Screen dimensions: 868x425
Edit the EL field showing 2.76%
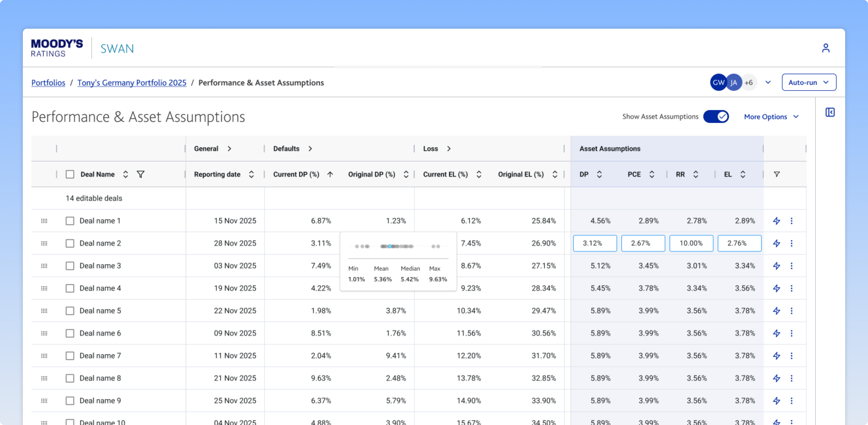739,243
